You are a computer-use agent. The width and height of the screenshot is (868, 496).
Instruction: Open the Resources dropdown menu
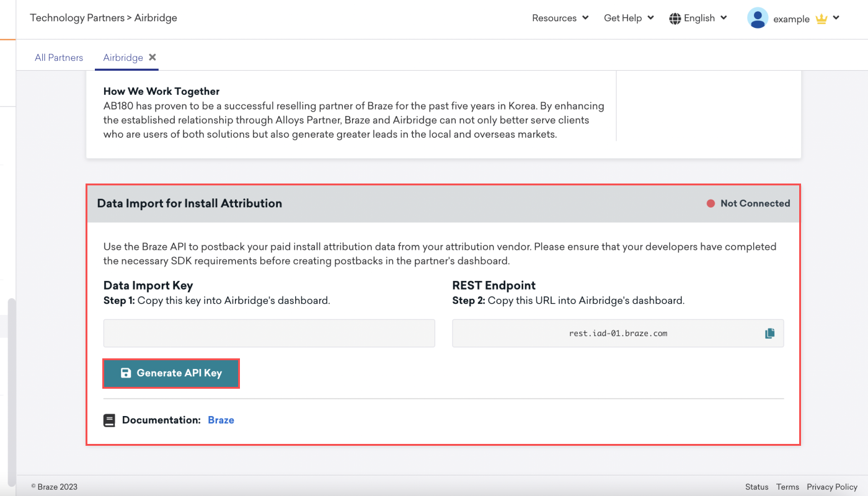[560, 18]
